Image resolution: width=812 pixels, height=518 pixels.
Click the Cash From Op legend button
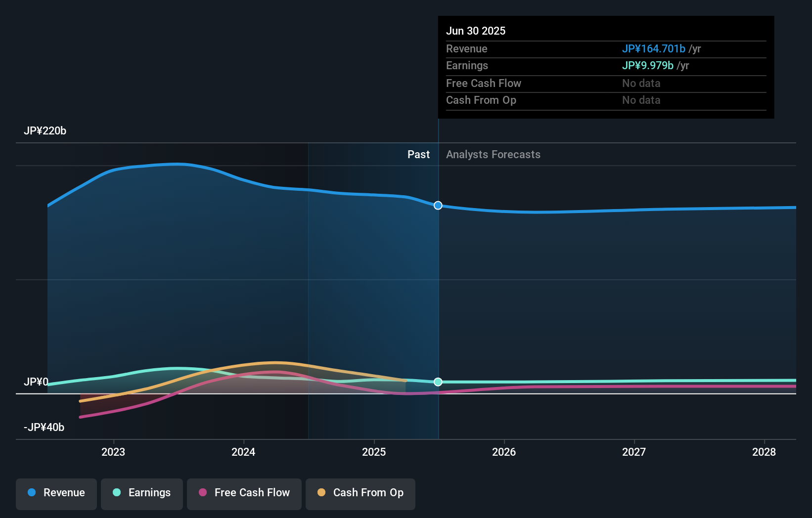pos(360,494)
